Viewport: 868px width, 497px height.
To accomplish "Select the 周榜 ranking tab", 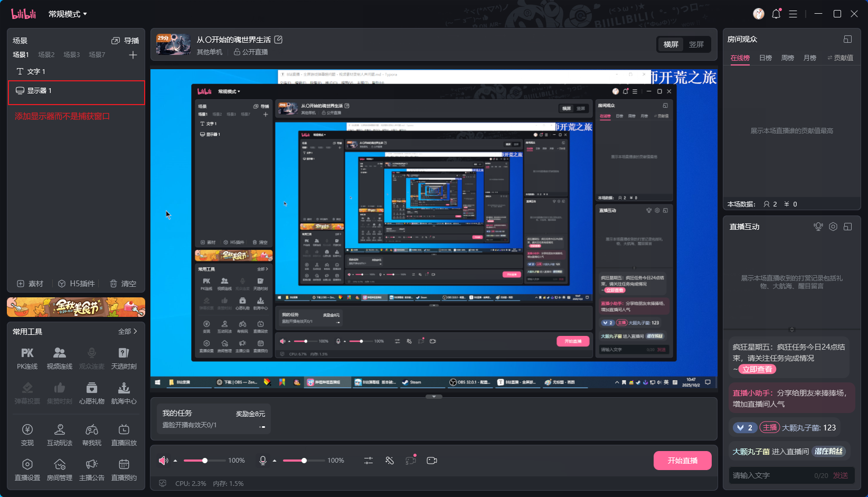I will (x=787, y=58).
